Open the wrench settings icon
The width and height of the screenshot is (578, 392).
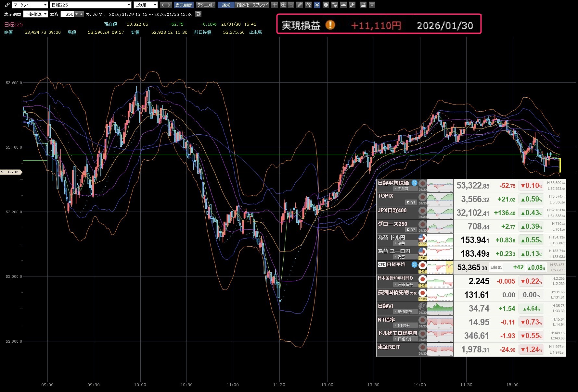click(x=352, y=5)
